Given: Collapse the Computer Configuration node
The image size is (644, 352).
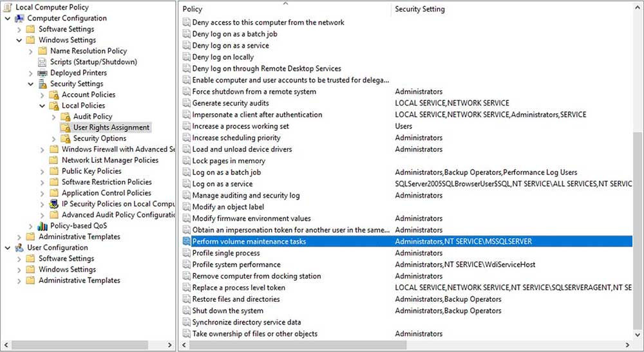Looking at the screenshot, I should (x=7, y=19).
